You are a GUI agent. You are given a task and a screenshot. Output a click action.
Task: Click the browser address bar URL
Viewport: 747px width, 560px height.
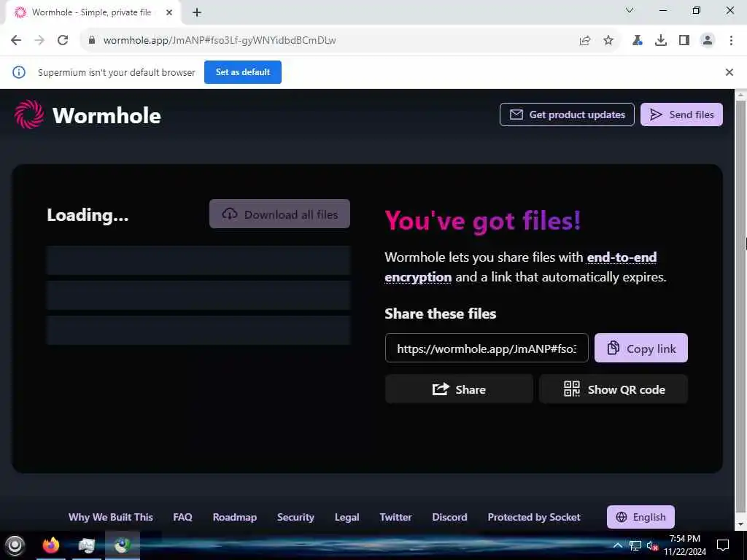click(220, 41)
